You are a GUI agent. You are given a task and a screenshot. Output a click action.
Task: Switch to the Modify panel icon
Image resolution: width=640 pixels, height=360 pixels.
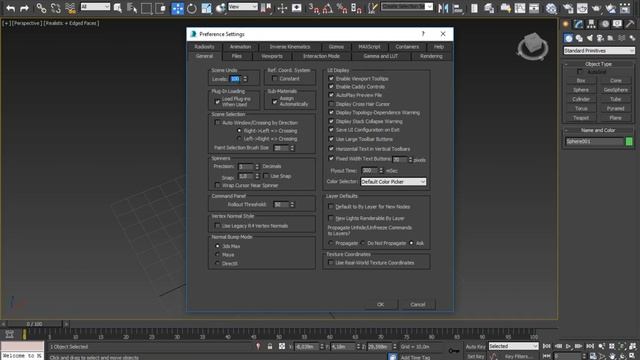click(578, 24)
